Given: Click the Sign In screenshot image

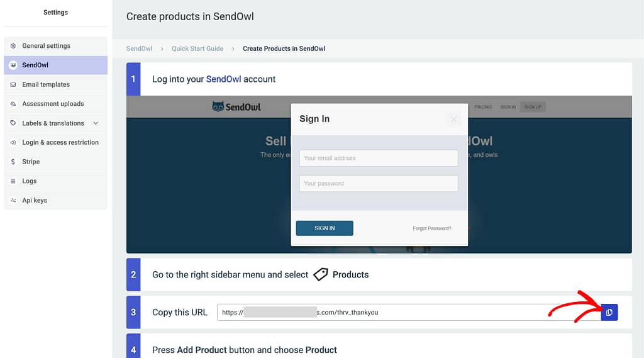Looking at the screenshot, I should 379,174.
